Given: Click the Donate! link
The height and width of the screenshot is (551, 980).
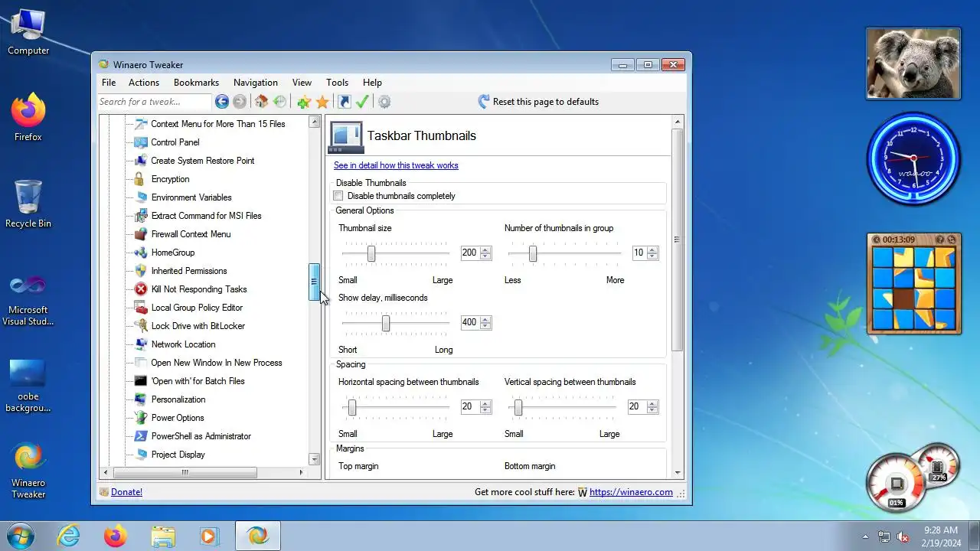Looking at the screenshot, I should pos(126,492).
